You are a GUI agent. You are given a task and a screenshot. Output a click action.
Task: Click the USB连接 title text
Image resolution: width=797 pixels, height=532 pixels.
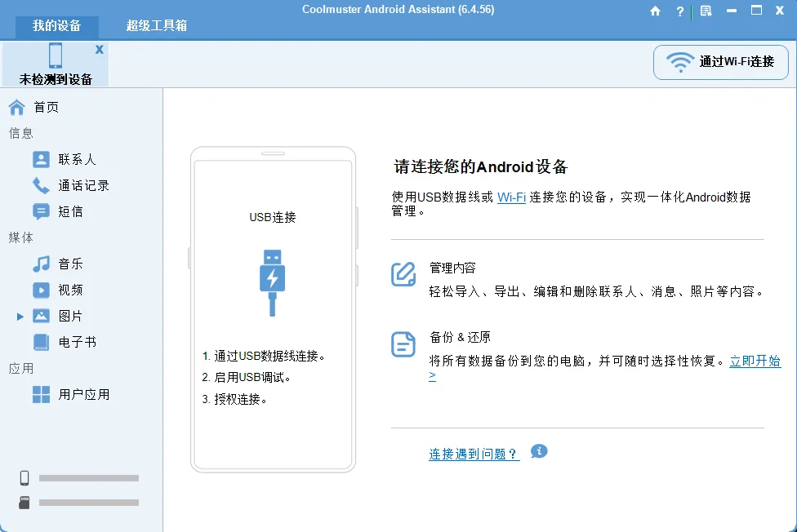pyautogui.click(x=273, y=218)
